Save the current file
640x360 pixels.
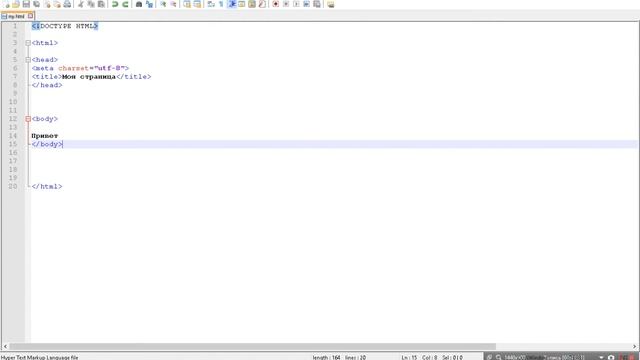[26, 4]
